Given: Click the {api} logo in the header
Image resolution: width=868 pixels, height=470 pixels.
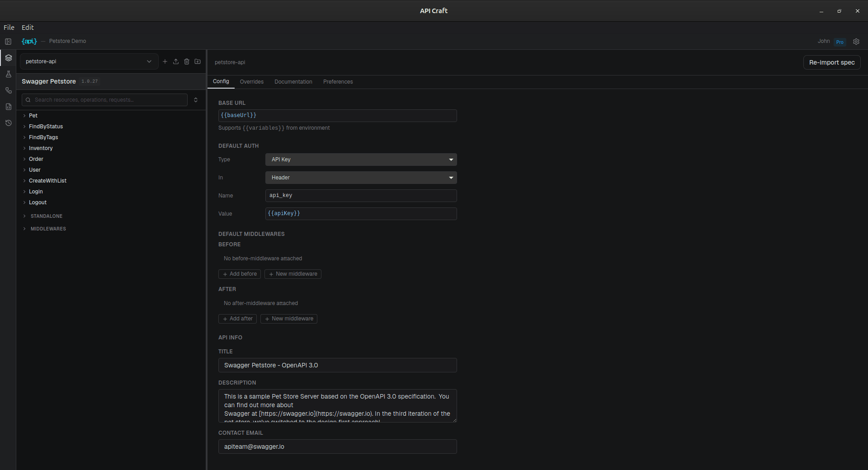Looking at the screenshot, I should [29, 41].
